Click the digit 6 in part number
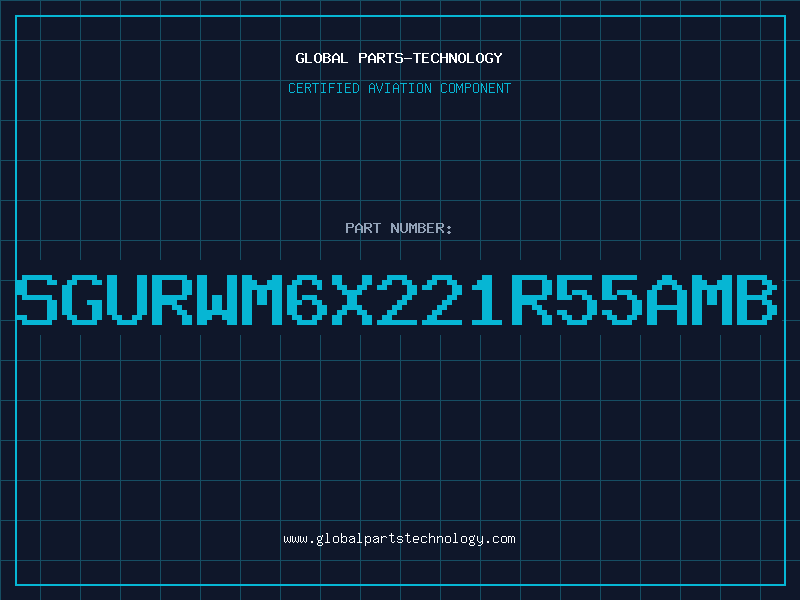 click(x=306, y=300)
